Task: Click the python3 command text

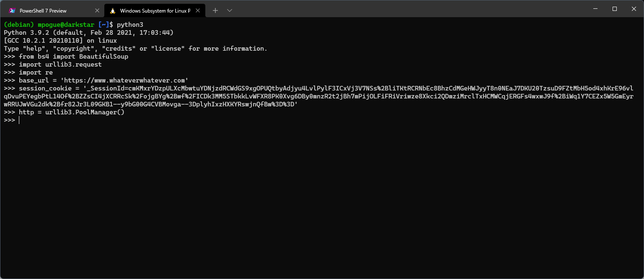Action: click(x=130, y=24)
